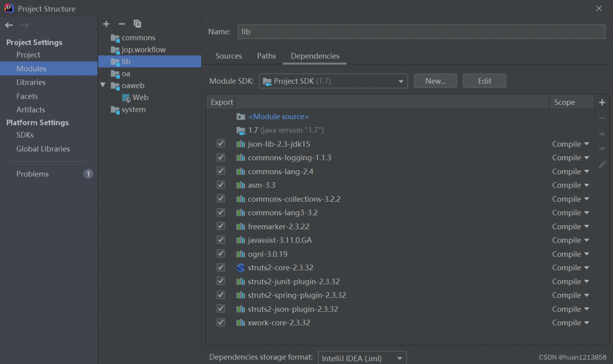
Task: Open scope dropdown for ognl-3.0.19
Action: 570,254
